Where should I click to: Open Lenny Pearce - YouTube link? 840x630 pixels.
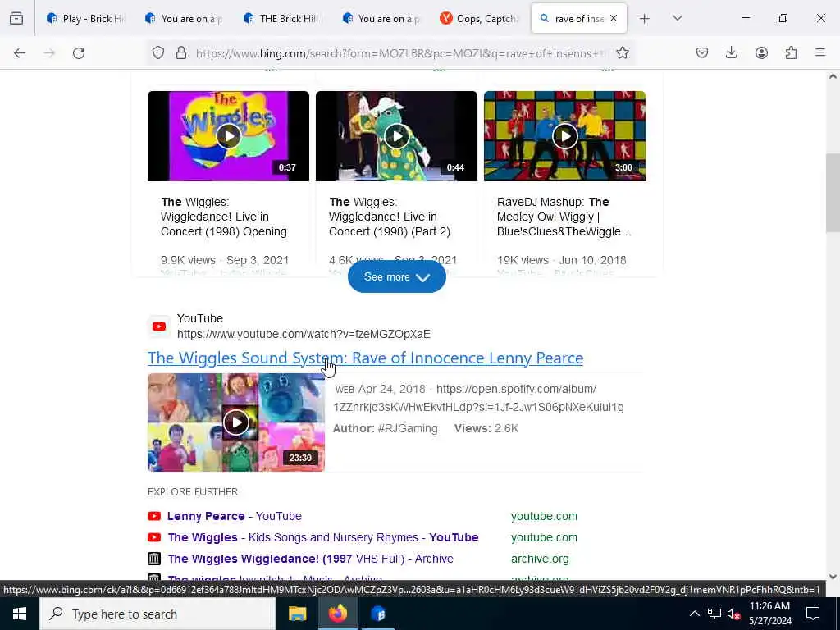click(234, 516)
